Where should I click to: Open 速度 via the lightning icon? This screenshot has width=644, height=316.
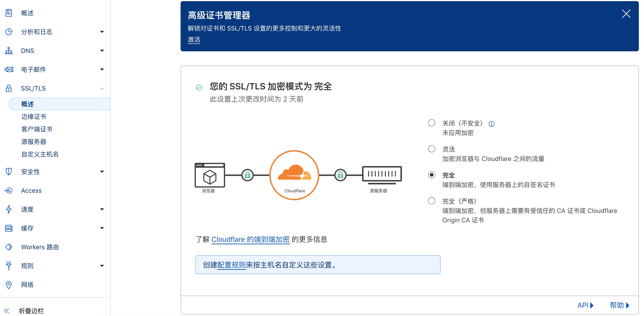pos(9,209)
